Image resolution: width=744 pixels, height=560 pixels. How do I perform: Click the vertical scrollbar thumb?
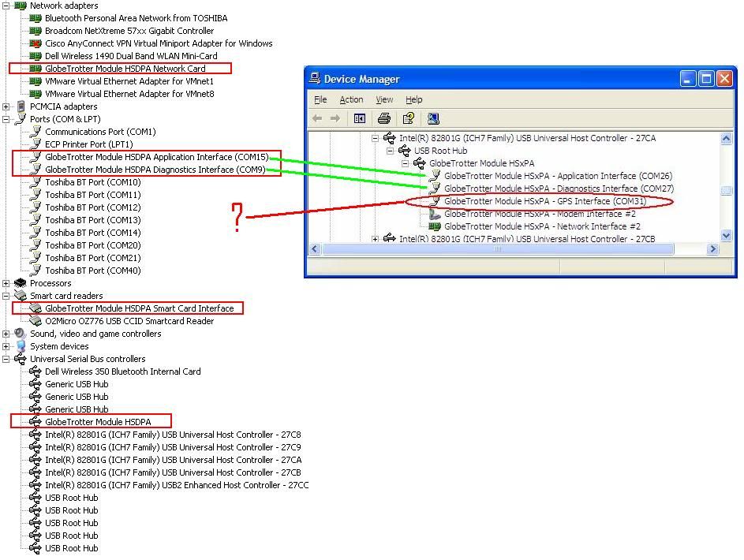point(726,191)
